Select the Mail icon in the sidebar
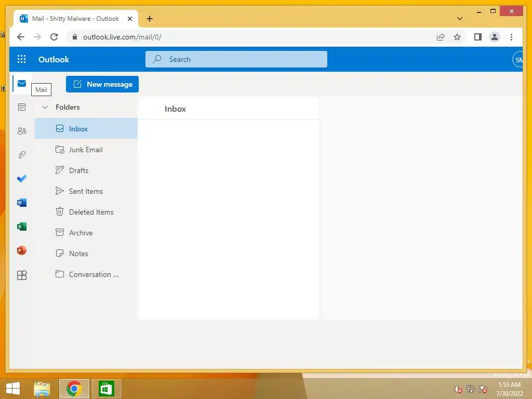This screenshot has height=399, width=532. (22, 84)
